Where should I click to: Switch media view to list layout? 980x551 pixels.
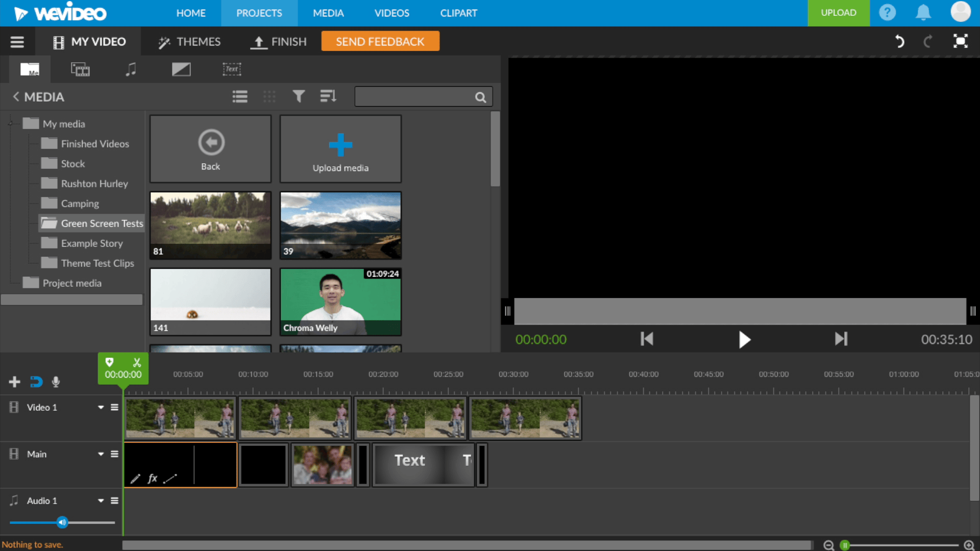(240, 96)
